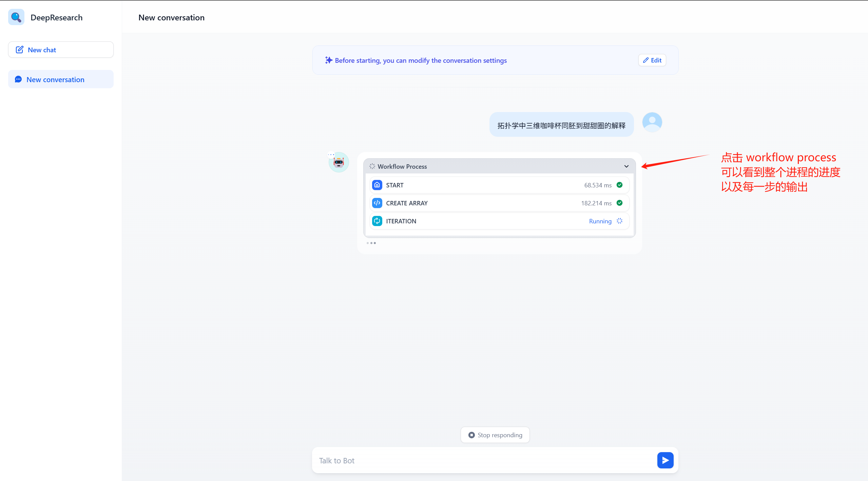868x481 pixels.
Task: Click the user avatar beside the message
Action: [x=652, y=122]
